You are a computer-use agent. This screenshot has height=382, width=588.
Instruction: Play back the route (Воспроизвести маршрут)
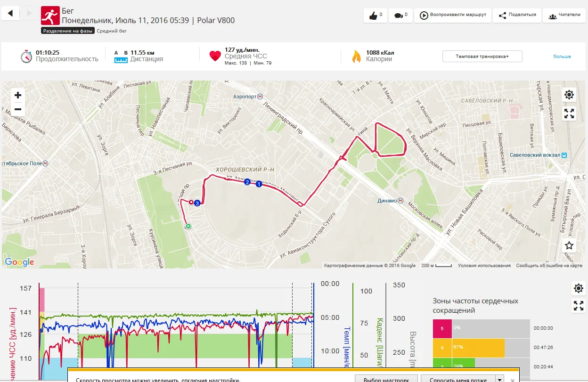[x=453, y=15]
